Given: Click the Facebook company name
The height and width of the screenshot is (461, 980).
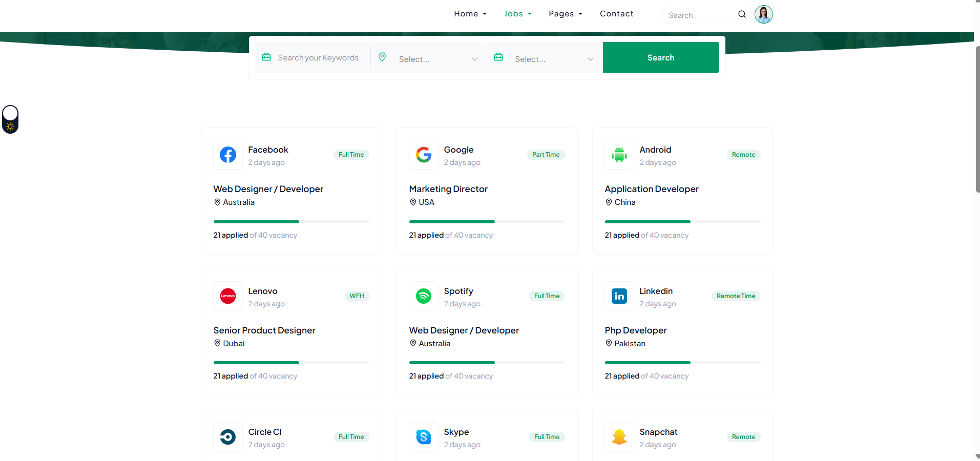Looking at the screenshot, I should pyautogui.click(x=268, y=150).
